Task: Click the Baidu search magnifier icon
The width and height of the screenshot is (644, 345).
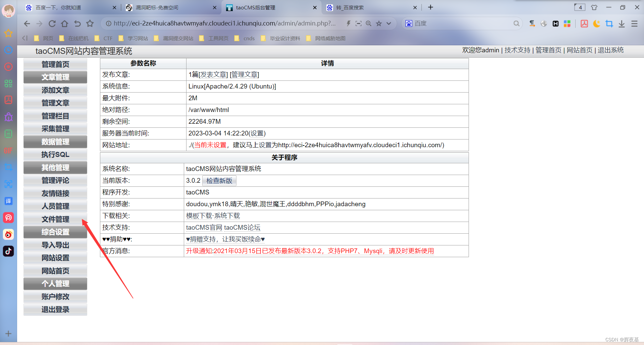Action: tap(516, 23)
